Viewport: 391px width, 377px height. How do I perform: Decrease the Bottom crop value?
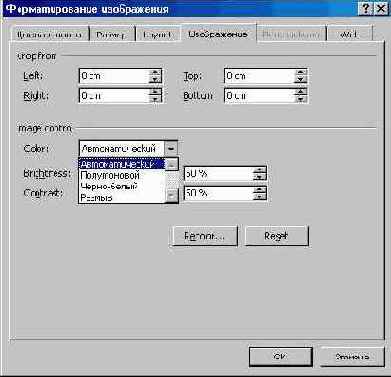(301, 99)
